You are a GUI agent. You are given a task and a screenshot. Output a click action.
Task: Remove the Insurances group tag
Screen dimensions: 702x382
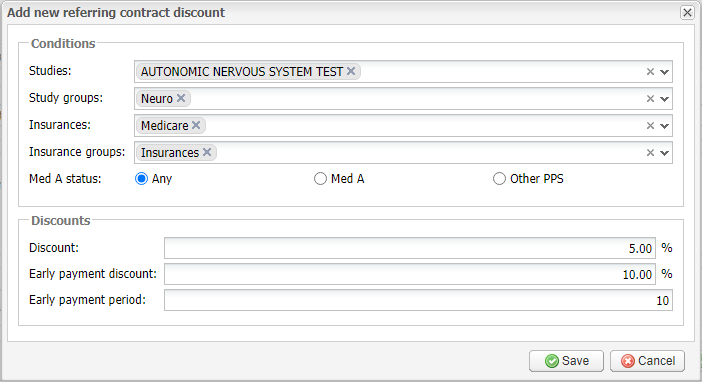pos(207,152)
